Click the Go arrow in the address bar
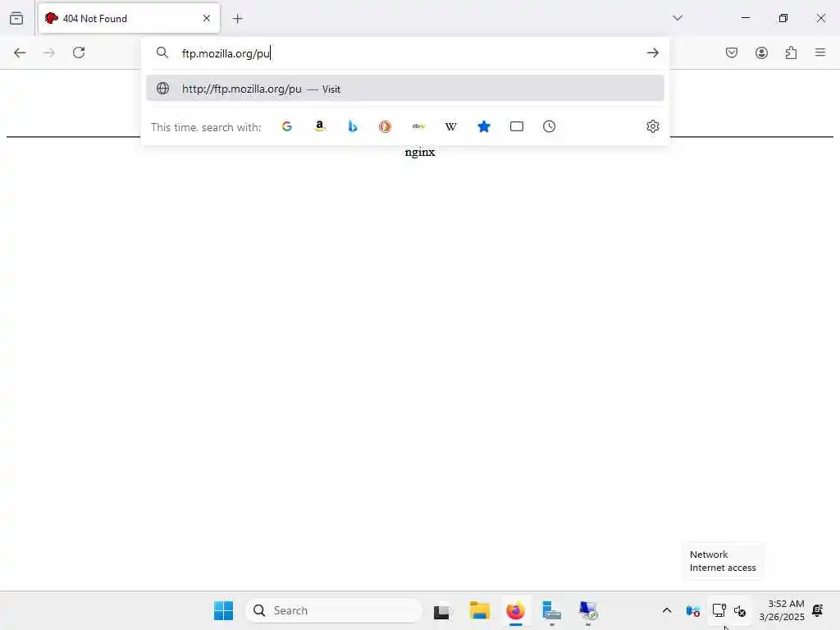 [652, 52]
